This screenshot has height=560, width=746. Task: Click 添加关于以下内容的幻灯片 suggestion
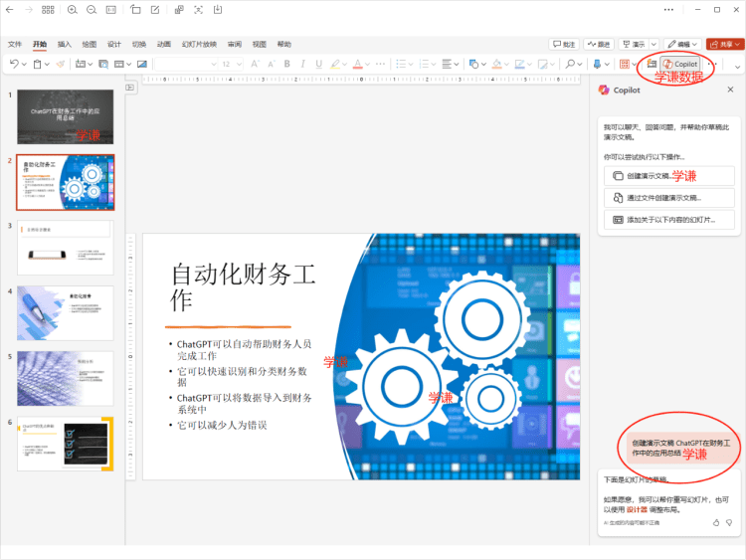coord(669,220)
